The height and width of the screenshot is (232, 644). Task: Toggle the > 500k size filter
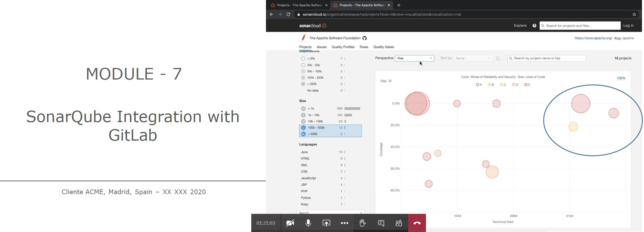pyautogui.click(x=330, y=134)
